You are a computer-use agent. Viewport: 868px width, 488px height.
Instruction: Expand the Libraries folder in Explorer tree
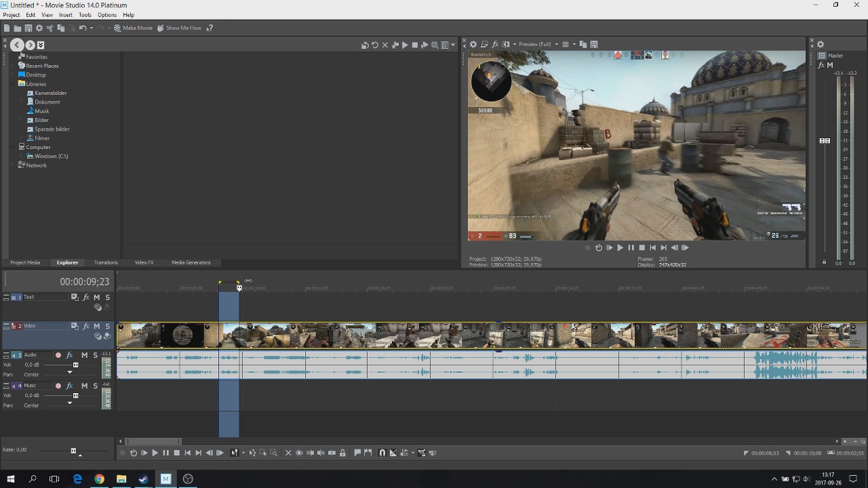(x=14, y=84)
